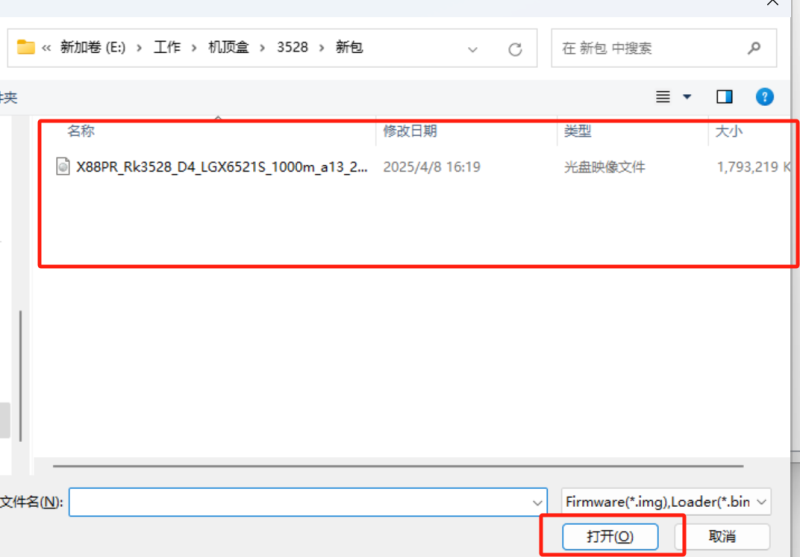Click the view layout icon

(662, 97)
